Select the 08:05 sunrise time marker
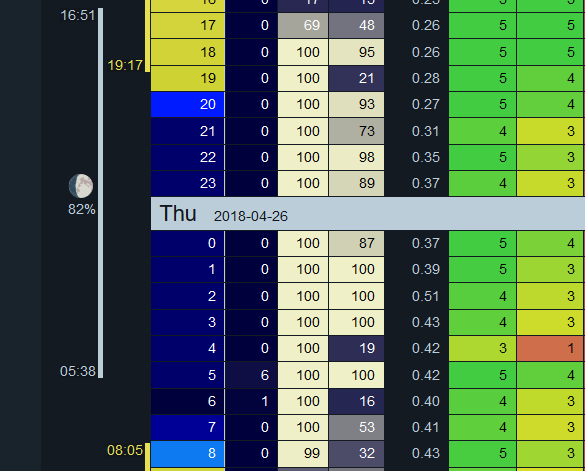 pos(125,450)
